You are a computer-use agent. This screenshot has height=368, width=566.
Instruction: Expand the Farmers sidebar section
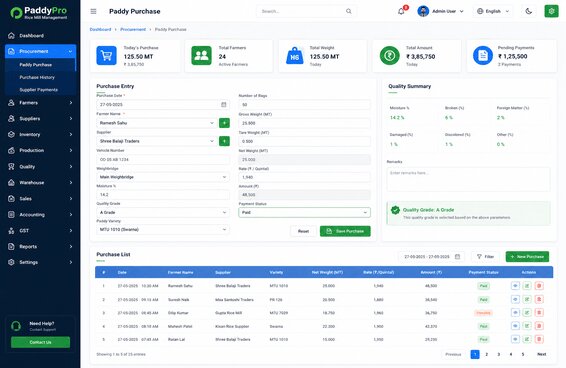point(40,103)
